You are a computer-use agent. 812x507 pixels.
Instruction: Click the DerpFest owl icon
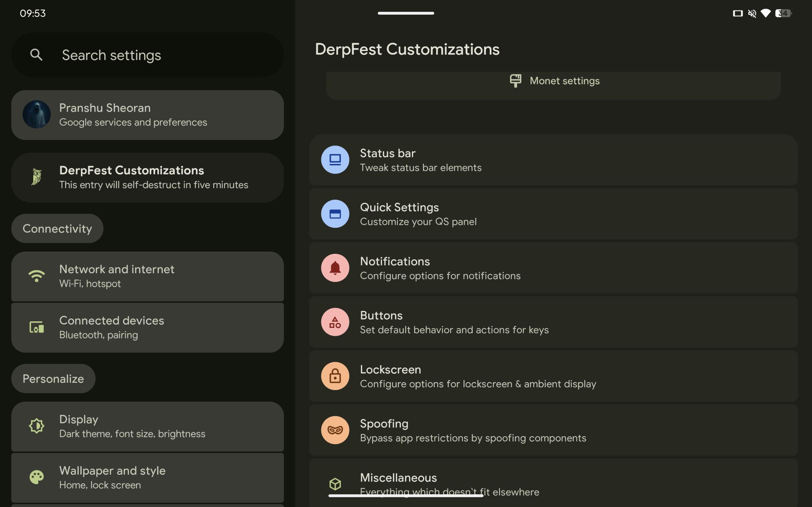36,177
